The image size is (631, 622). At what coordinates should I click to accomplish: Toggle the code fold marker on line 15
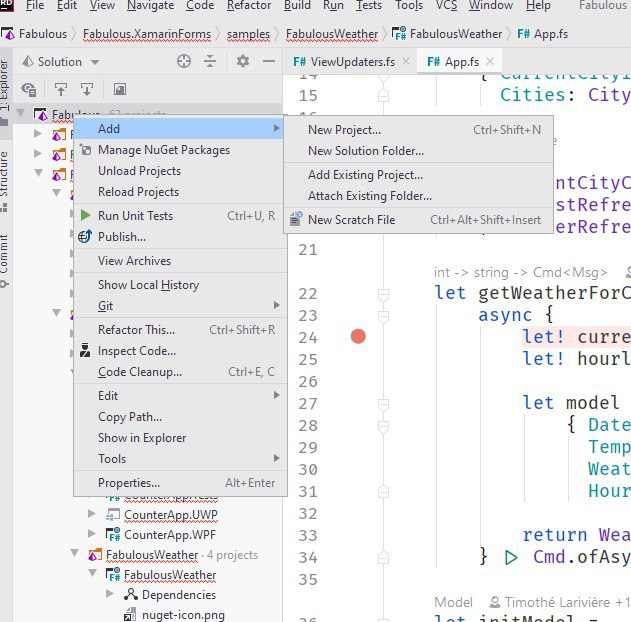[384, 96]
